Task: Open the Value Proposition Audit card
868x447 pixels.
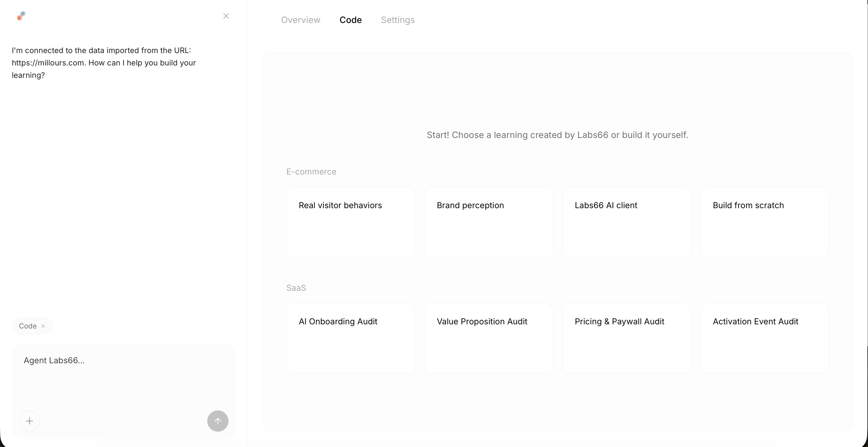Action: pos(489,338)
